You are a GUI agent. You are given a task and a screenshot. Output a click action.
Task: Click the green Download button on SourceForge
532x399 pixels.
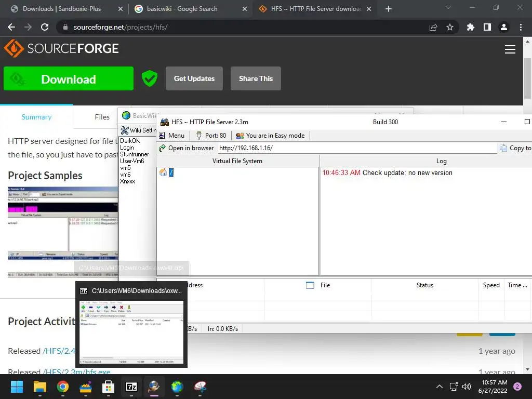point(69,79)
